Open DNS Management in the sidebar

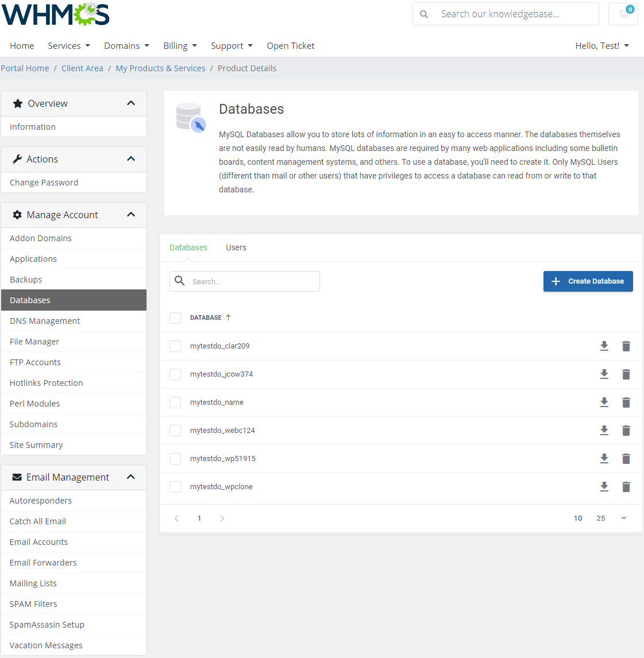click(x=45, y=321)
